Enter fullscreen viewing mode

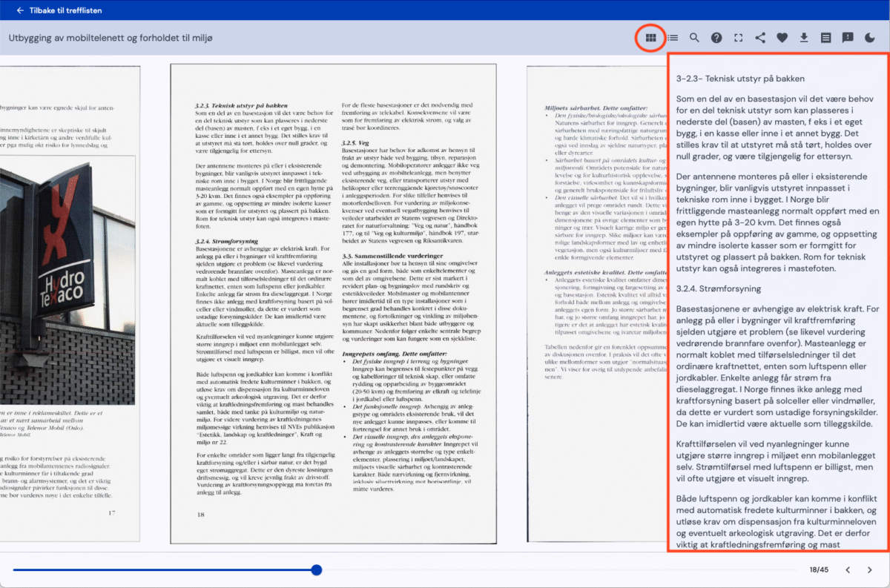pyautogui.click(x=738, y=38)
